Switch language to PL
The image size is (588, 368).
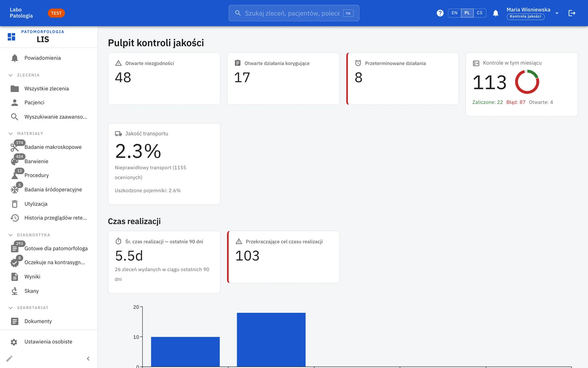467,13
